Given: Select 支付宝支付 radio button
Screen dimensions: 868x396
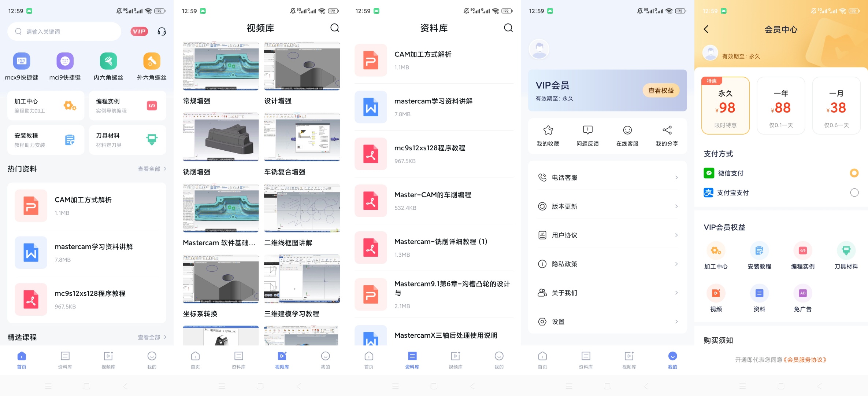Looking at the screenshot, I should [854, 192].
